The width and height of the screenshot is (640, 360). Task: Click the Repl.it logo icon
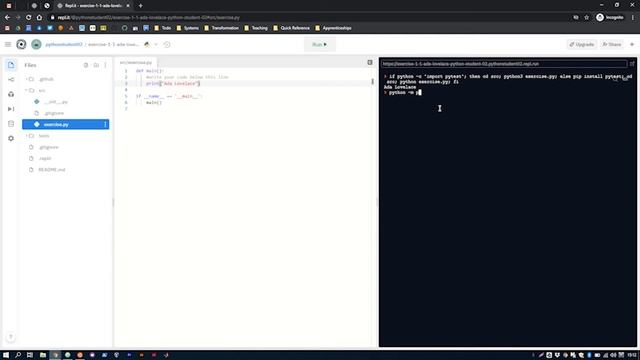point(21,44)
